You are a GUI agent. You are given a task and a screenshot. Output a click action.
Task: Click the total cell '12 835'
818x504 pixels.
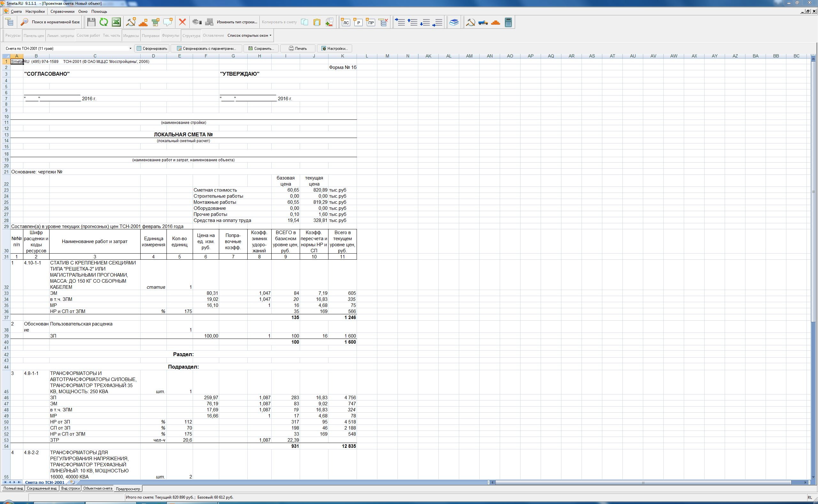[343, 446]
